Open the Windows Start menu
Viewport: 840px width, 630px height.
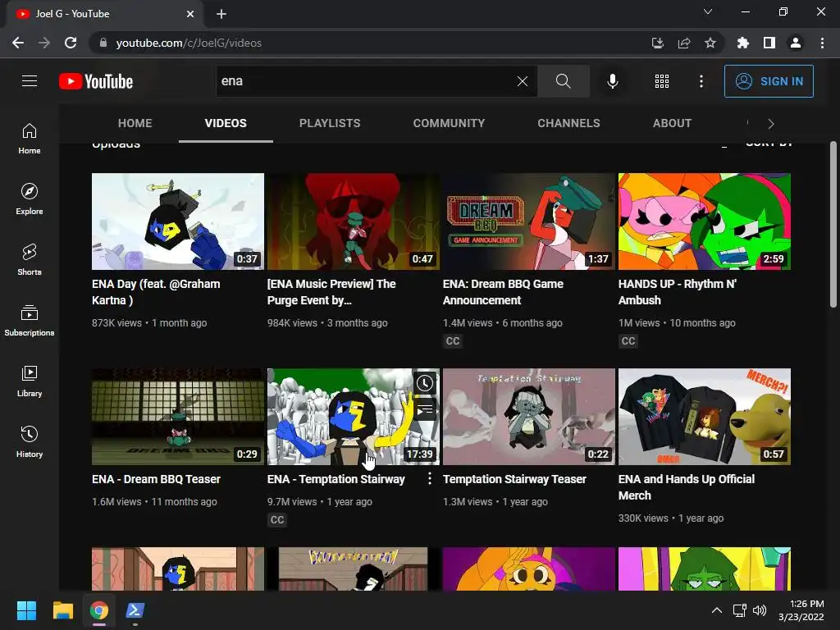tap(26, 610)
